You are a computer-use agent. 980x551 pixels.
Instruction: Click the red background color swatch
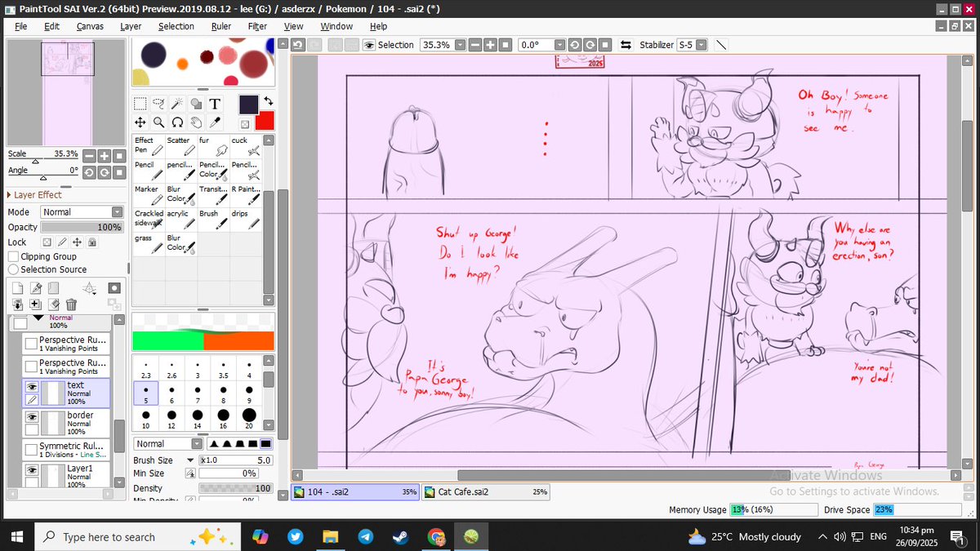tap(264, 121)
